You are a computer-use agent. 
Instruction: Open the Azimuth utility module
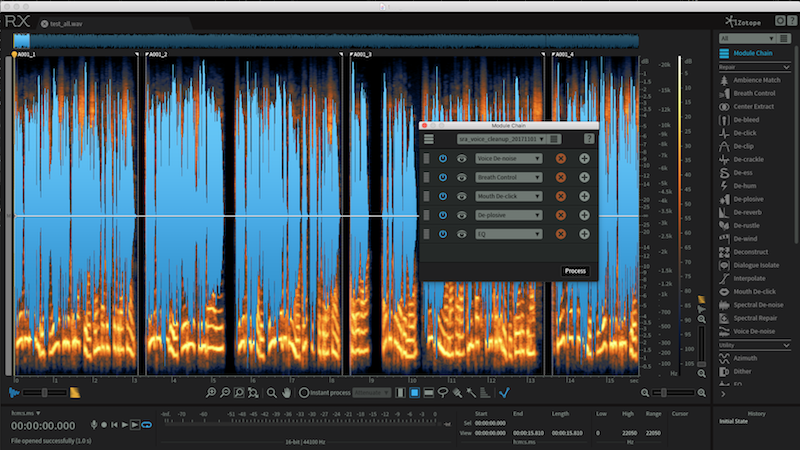click(738, 358)
